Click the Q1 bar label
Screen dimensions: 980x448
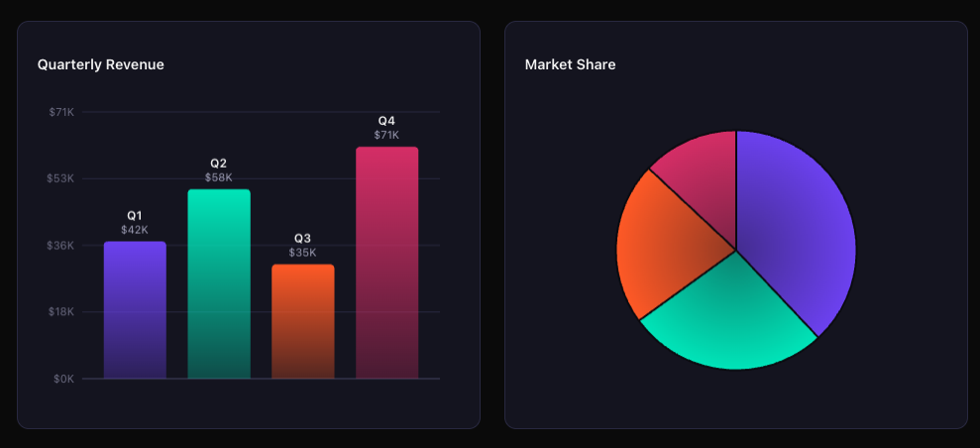point(135,215)
